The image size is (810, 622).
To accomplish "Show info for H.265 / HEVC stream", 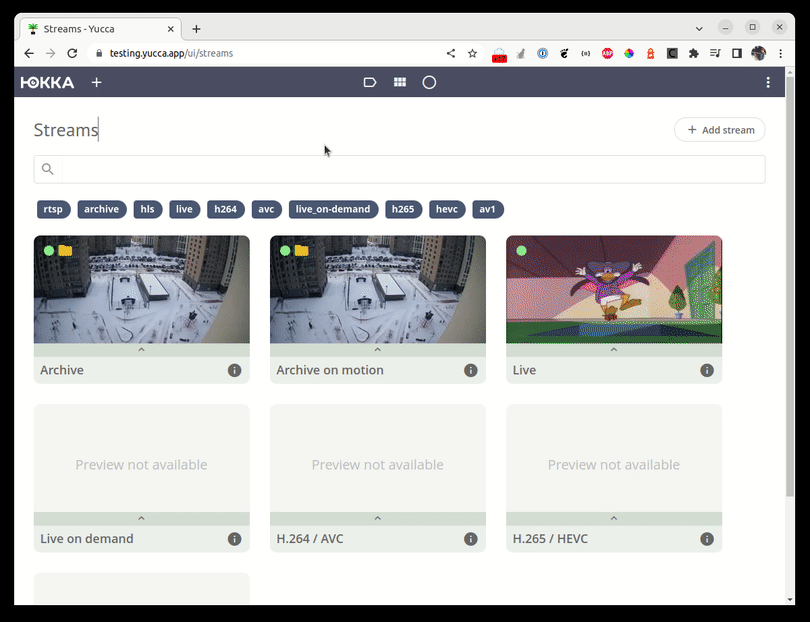I will tap(707, 539).
